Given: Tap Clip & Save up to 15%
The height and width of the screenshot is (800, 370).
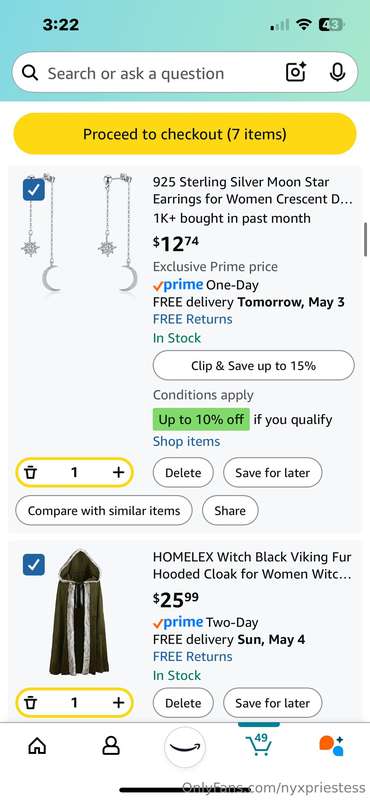Looking at the screenshot, I should click(254, 365).
